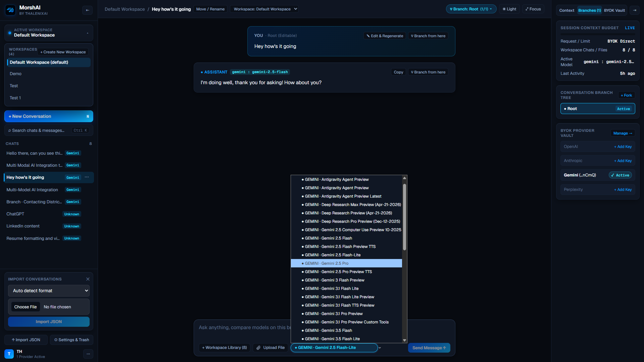644x362 pixels.
Task: Open the Workspace: Default Workspace dropdown
Action: click(264, 9)
